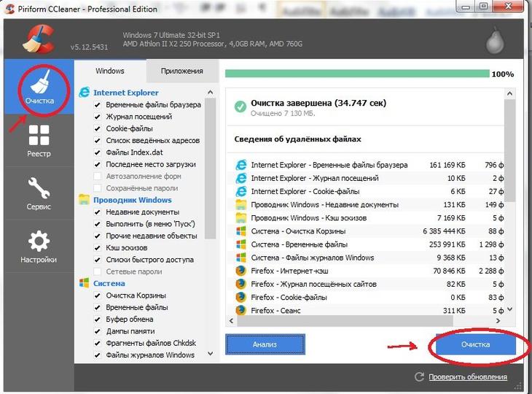Click folder icon for Недавние документы result
Viewport: 532px width, 394px height.
241,205
